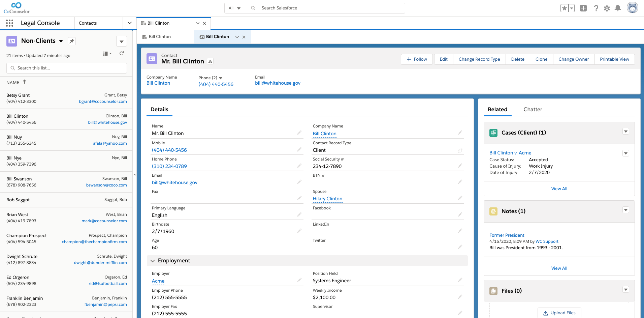Switch to the Chatter tab

point(533,110)
